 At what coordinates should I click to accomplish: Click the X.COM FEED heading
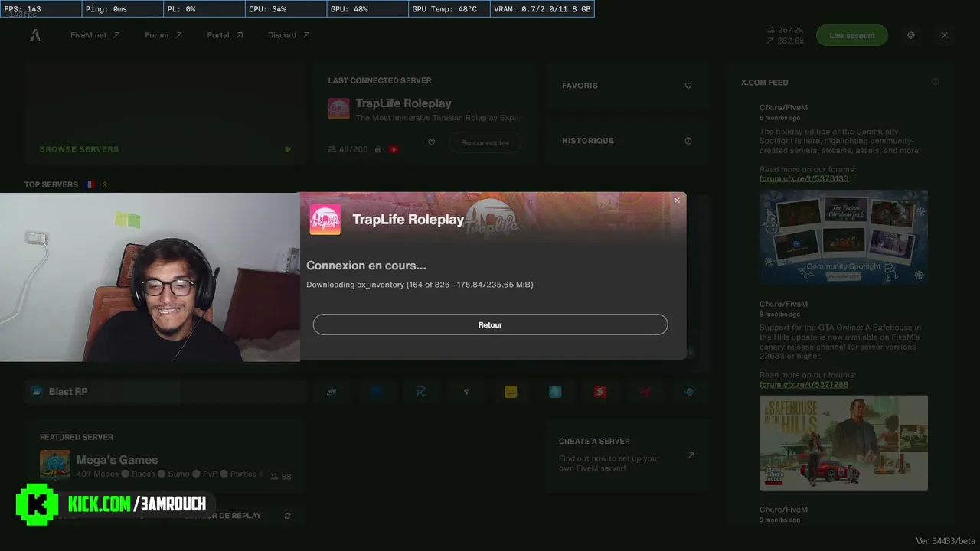765,83
